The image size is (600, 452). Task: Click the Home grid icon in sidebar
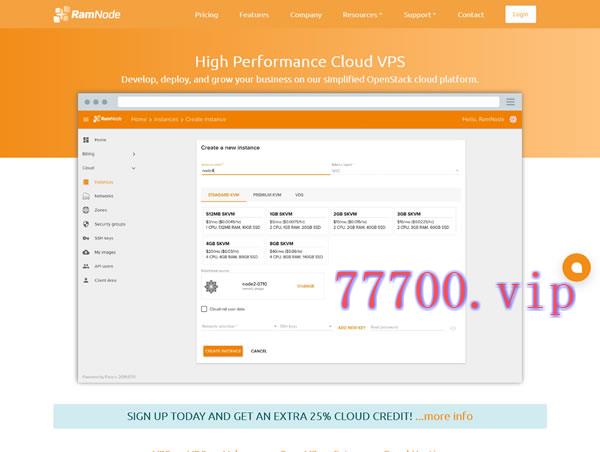point(86,140)
